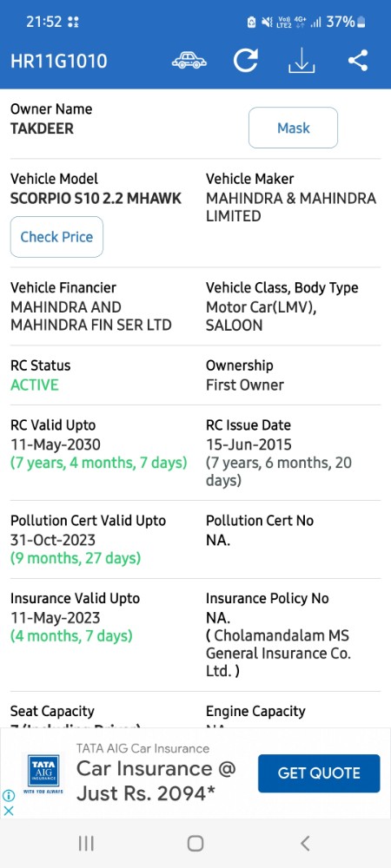Tap the owner name TAKDEER

coord(42,128)
